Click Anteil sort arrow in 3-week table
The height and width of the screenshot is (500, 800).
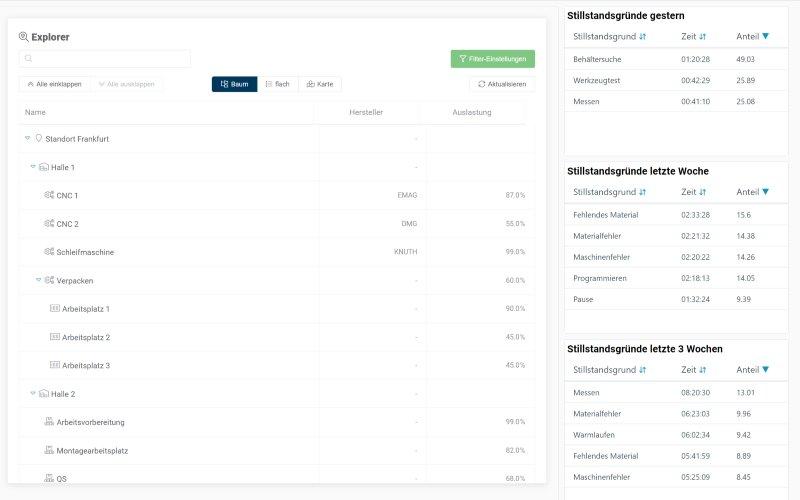click(x=766, y=370)
